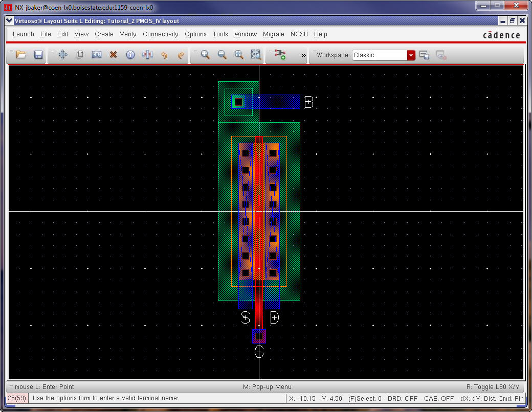This screenshot has height=412, width=532.
Task: Select the Stretch tool icon
Action: coord(97,55)
